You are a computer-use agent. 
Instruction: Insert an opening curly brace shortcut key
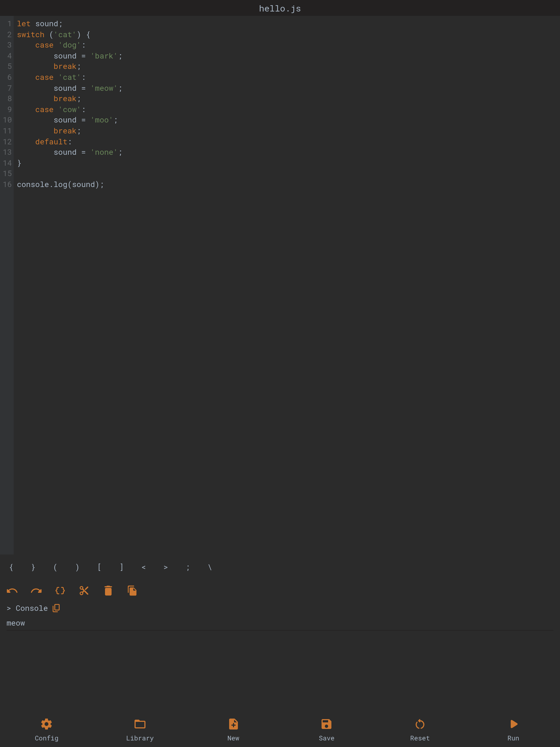click(x=11, y=567)
